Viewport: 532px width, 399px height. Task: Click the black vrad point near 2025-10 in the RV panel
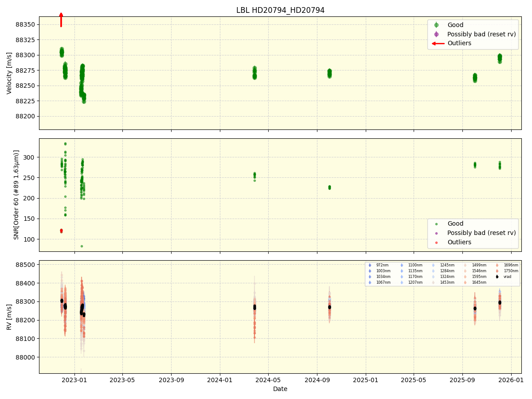click(x=475, y=308)
